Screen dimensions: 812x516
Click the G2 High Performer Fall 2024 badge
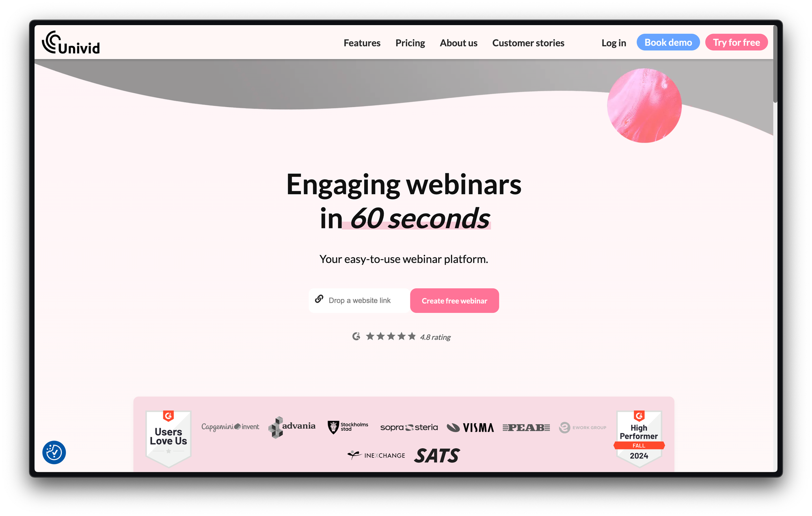pyautogui.click(x=639, y=435)
